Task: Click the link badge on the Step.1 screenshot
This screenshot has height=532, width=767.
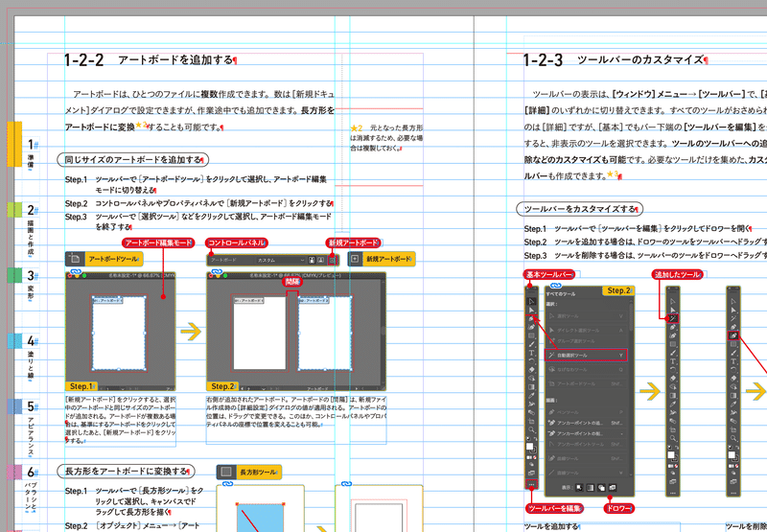Action: tap(76, 272)
